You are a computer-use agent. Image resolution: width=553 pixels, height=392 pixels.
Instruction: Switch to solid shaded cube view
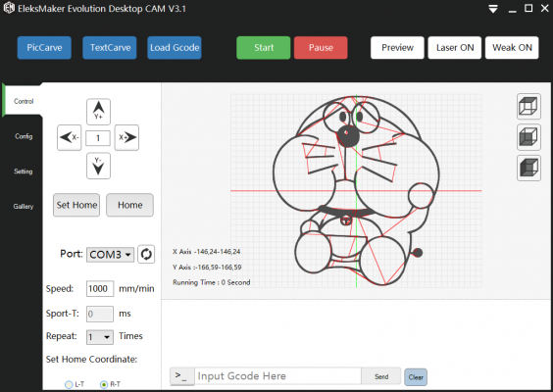pyautogui.click(x=528, y=168)
